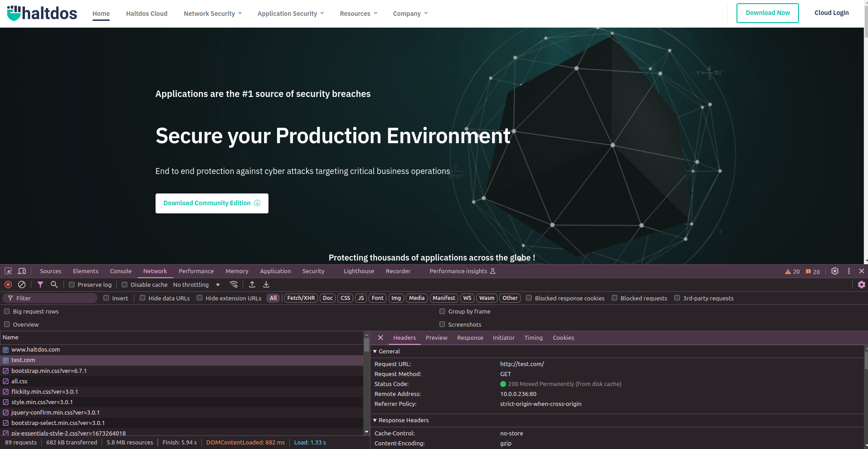Image resolution: width=868 pixels, height=449 pixels.
Task: Stop recording network log
Action: [8, 285]
